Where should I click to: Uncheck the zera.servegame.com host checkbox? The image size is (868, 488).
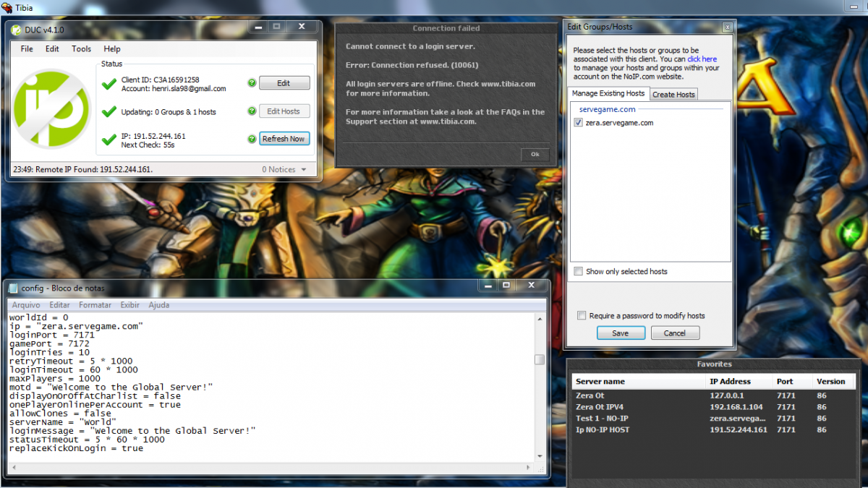[578, 123]
